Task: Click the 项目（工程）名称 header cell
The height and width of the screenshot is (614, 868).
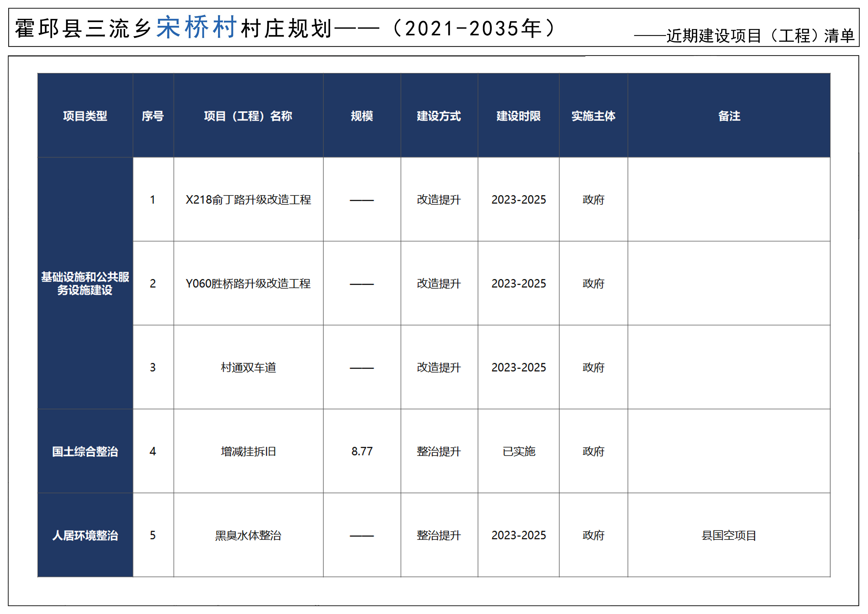Action: (248, 116)
